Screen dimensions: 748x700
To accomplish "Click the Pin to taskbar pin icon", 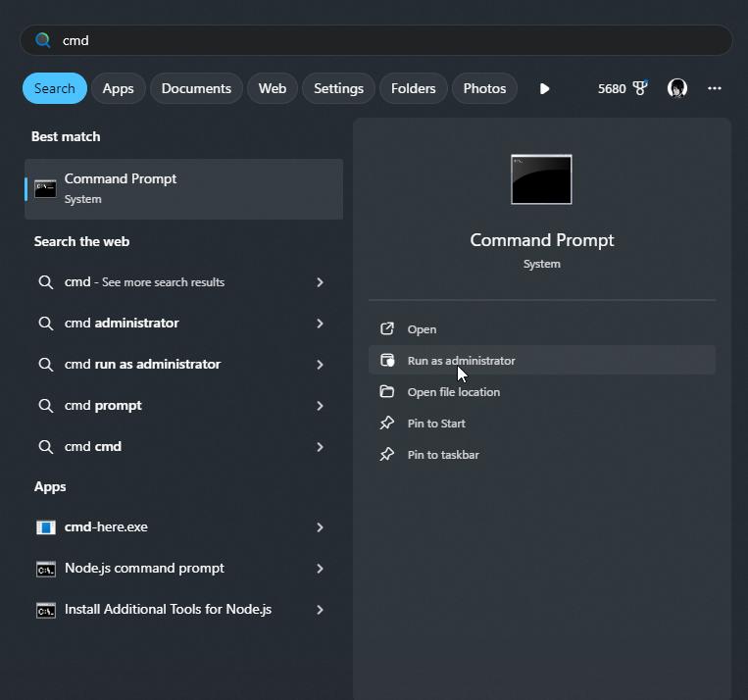I will [x=387, y=454].
